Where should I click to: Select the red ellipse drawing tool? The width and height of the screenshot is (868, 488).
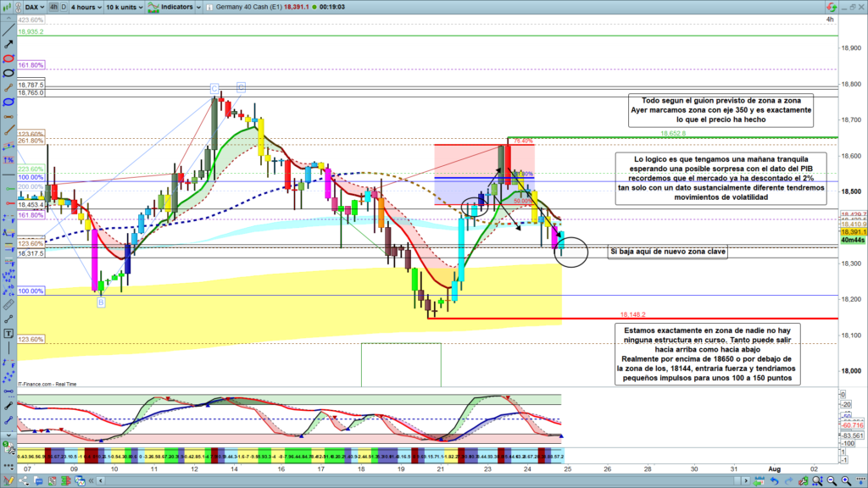(8, 58)
